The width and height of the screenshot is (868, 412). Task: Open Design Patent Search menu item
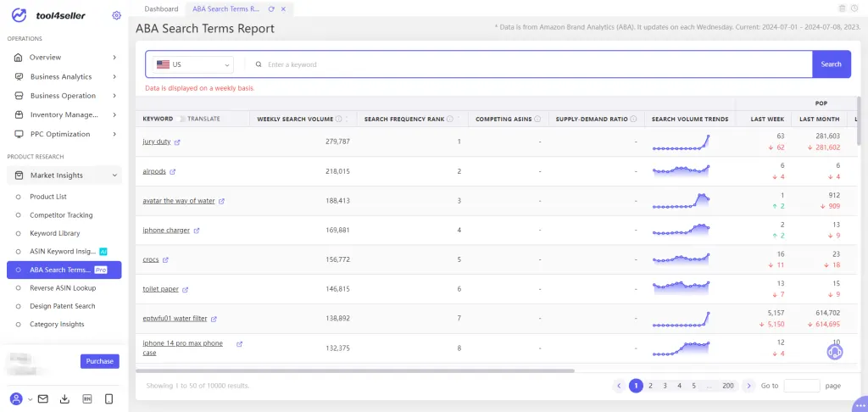tap(63, 306)
